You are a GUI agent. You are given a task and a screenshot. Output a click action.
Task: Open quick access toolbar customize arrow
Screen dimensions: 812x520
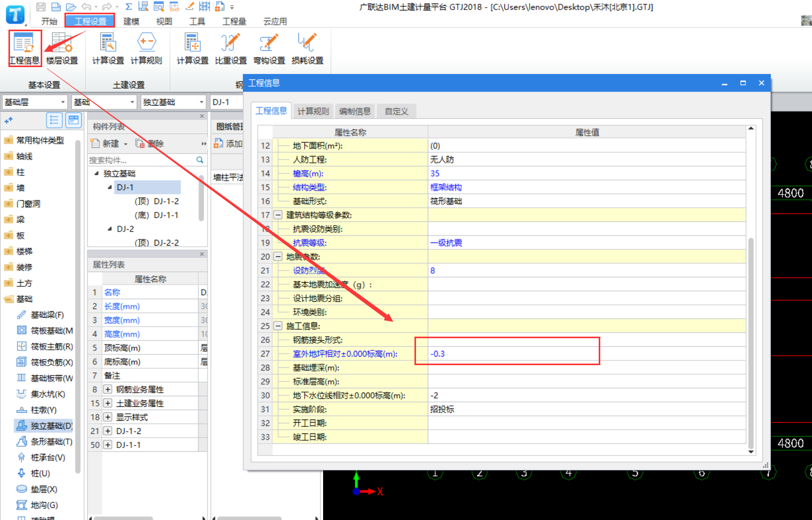(232, 7)
